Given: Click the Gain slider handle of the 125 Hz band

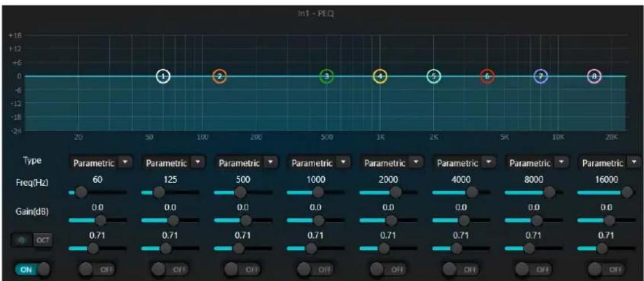Looking at the screenshot, I should pyautogui.click(x=173, y=220).
